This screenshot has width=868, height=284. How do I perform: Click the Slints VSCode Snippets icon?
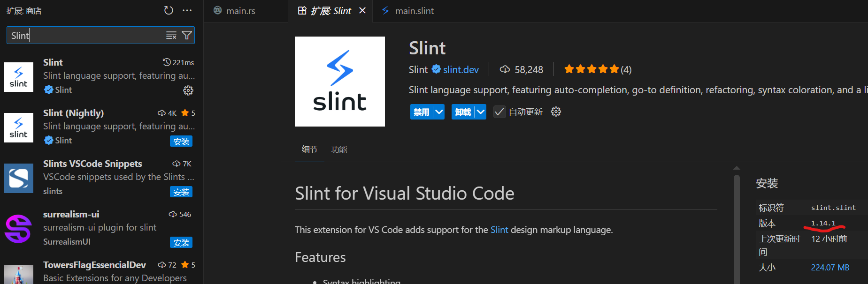click(19, 178)
